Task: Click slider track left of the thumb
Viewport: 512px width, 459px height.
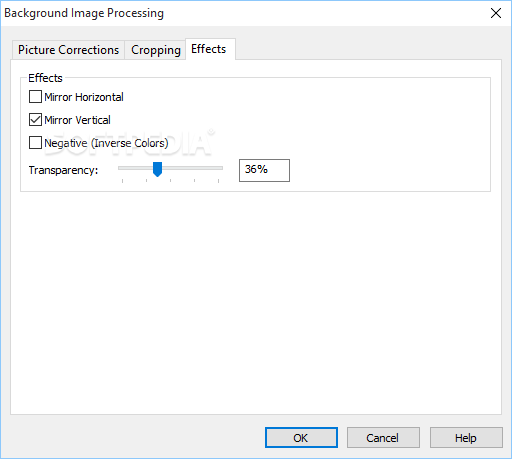Action: point(135,168)
